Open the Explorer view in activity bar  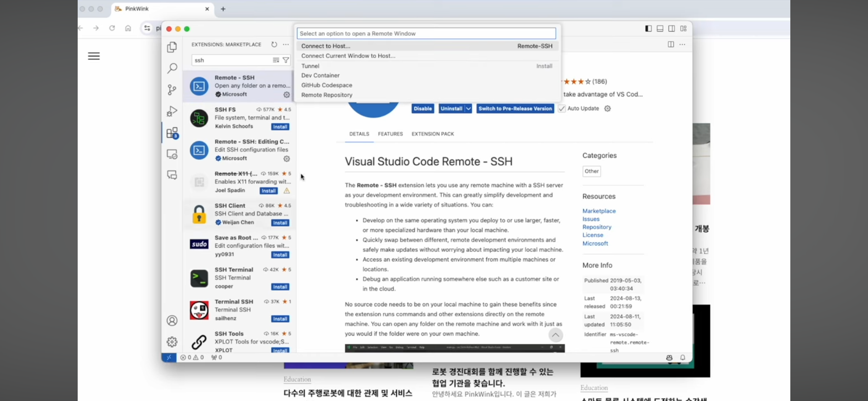click(172, 47)
